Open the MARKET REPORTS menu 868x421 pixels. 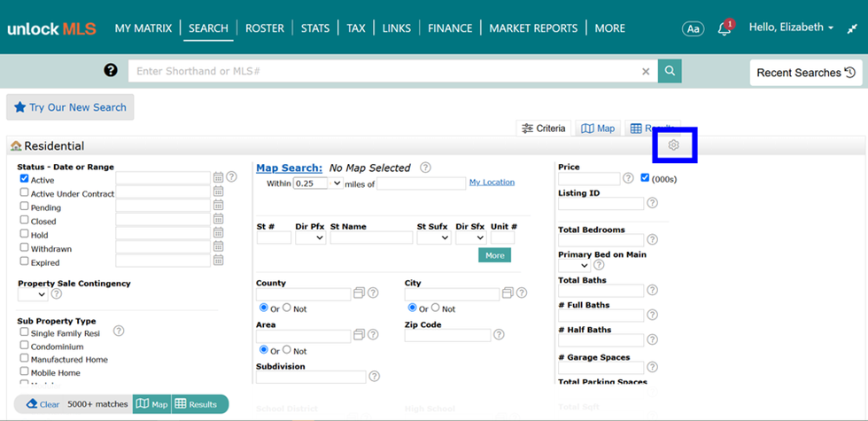(533, 28)
